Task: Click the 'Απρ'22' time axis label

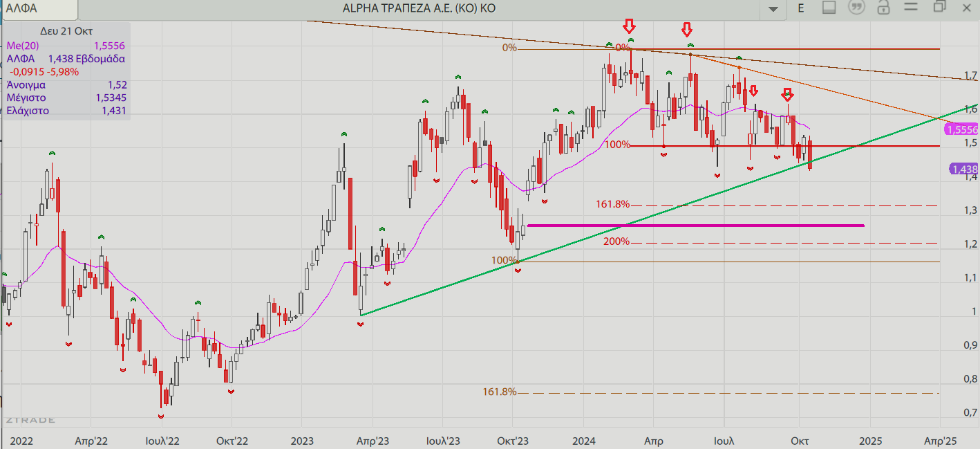Action: click(91, 441)
